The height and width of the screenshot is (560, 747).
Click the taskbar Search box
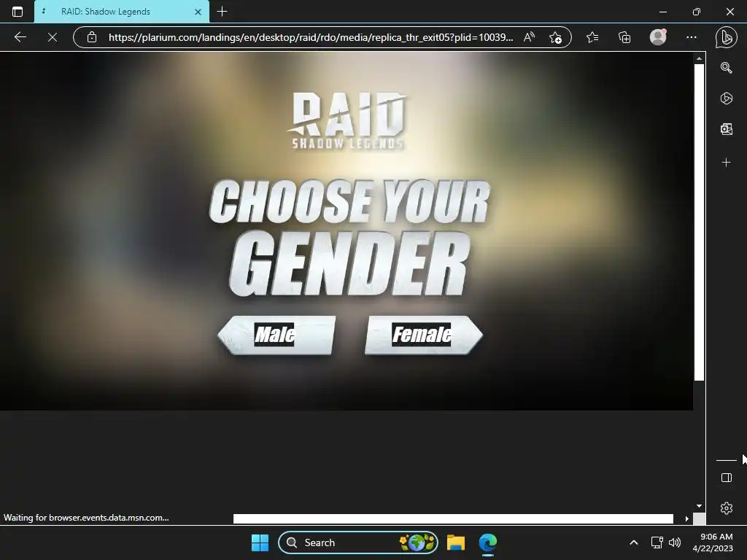[x=357, y=542]
